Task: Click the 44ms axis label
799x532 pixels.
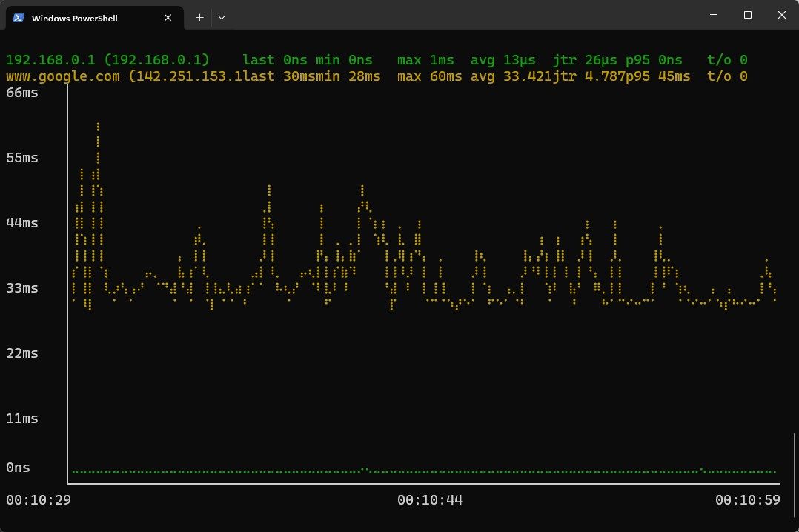Action: (22, 223)
